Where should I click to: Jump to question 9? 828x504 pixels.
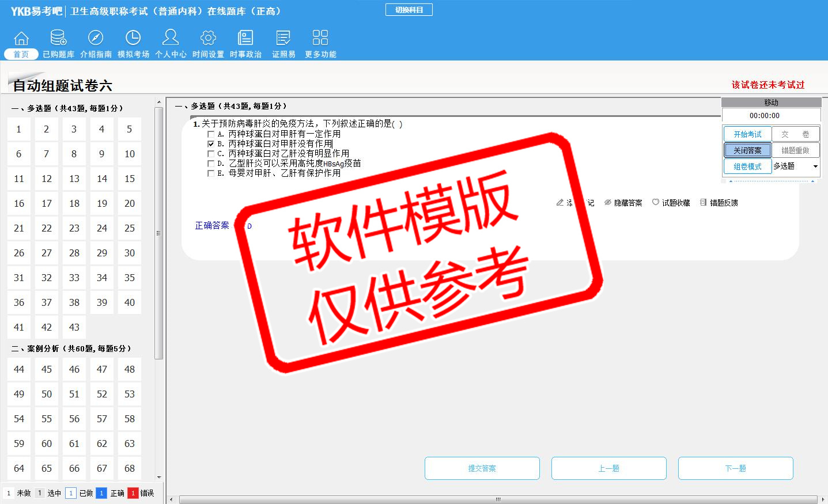[102, 154]
